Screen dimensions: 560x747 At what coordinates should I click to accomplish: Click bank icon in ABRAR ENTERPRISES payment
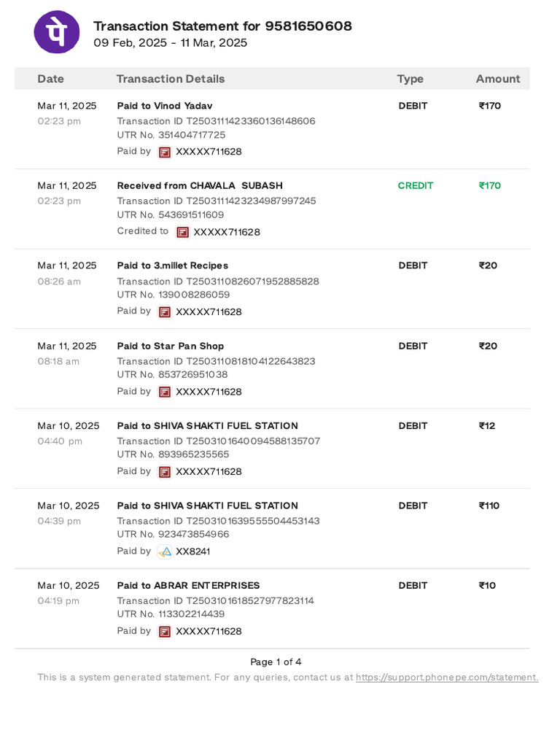click(x=165, y=631)
